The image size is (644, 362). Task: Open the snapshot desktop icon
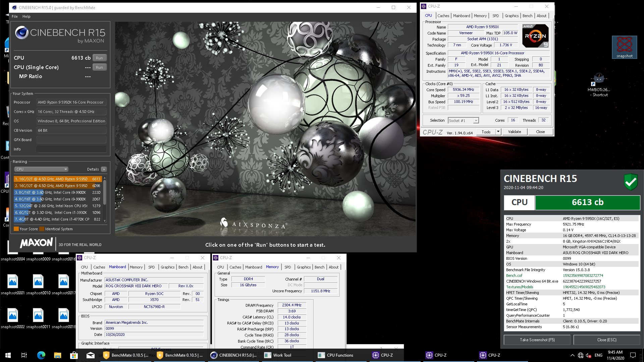[x=624, y=47]
